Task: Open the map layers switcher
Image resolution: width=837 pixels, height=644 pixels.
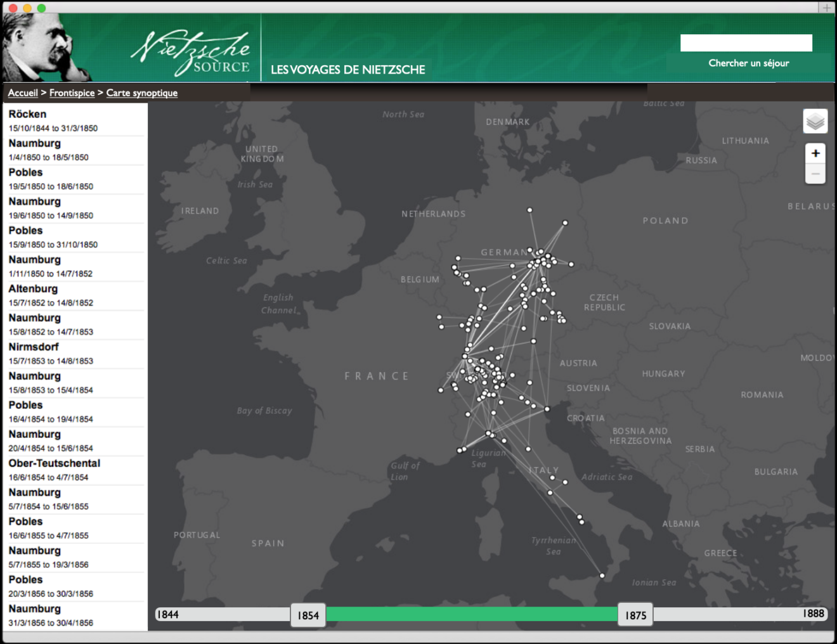Action: (815, 121)
